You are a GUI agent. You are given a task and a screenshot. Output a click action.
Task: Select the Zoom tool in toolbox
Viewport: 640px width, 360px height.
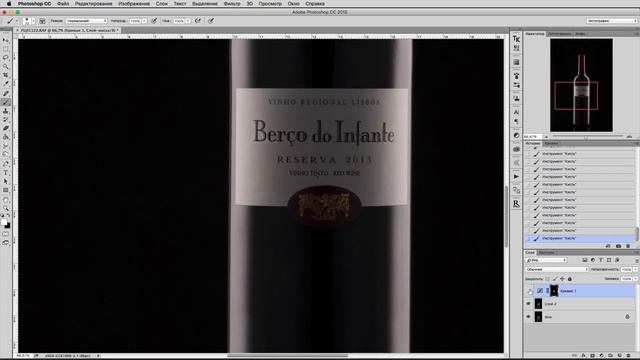pos(6,208)
